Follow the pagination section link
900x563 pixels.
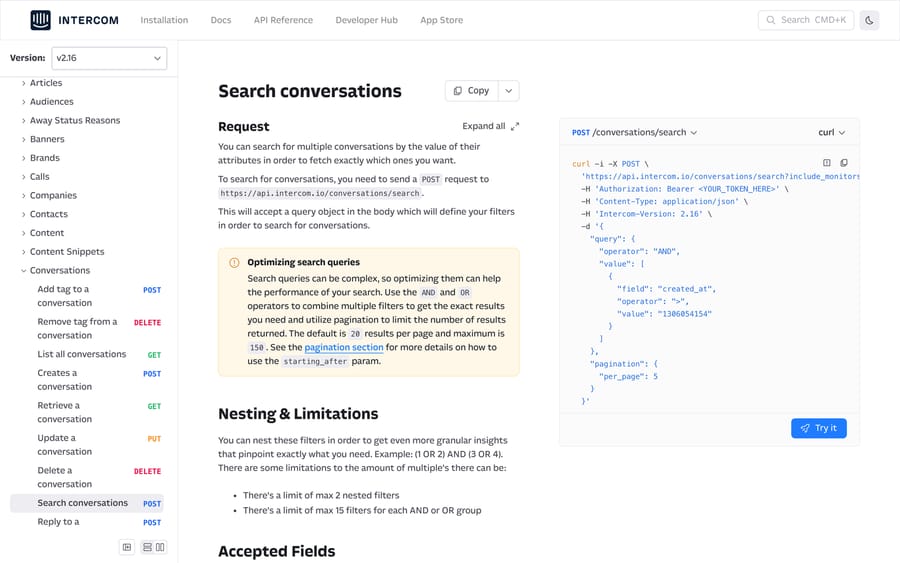coord(344,347)
